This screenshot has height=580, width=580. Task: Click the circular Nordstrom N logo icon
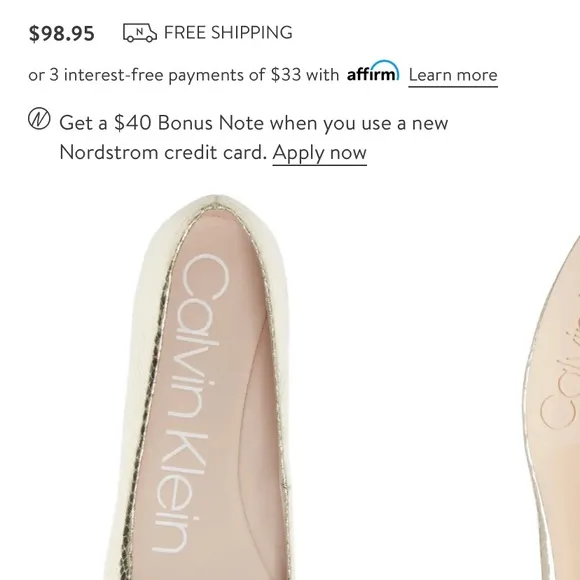[39, 118]
